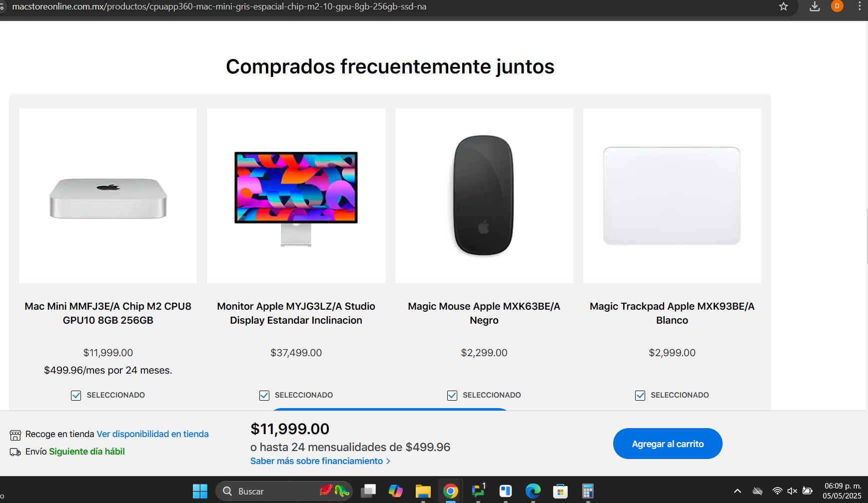Open the clock and date 05/05/2025
The height and width of the screenshot is (503, 868).
click(x=842, y=491)
